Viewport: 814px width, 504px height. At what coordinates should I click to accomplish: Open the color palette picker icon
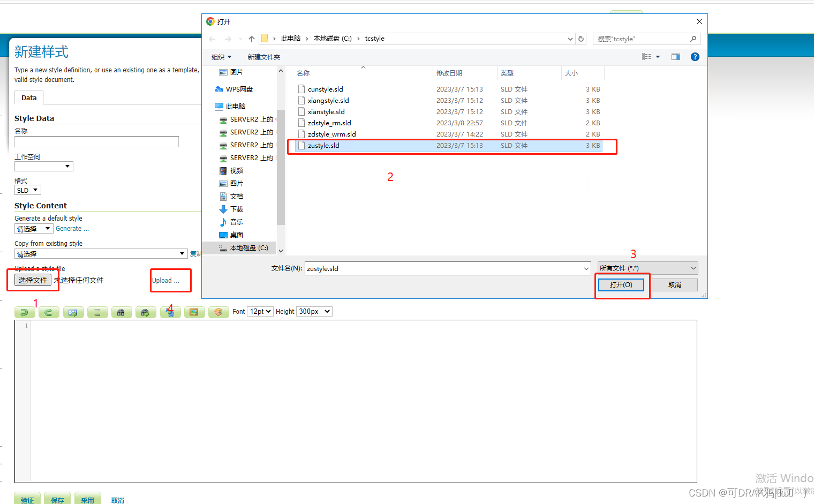[x=218, y=312]
